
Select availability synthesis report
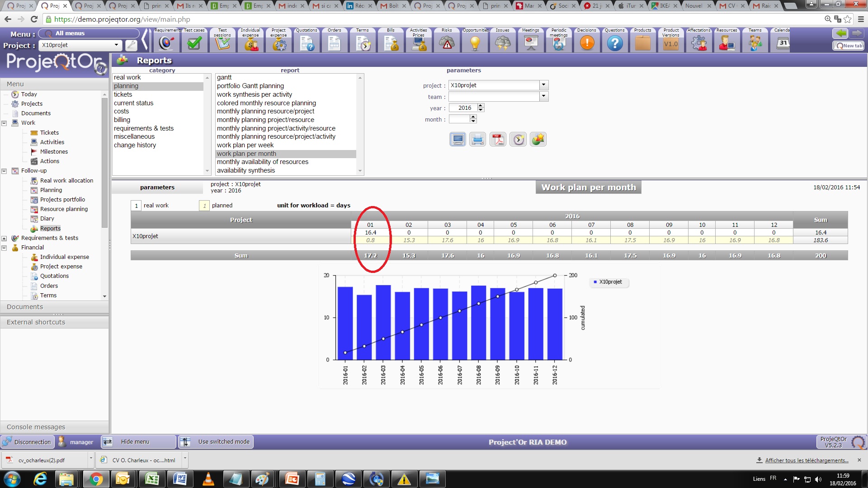tap(245, 170)
